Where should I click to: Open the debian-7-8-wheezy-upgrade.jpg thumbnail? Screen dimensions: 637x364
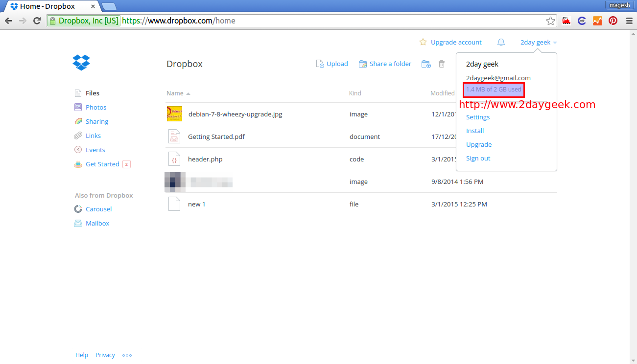[174, 114]
